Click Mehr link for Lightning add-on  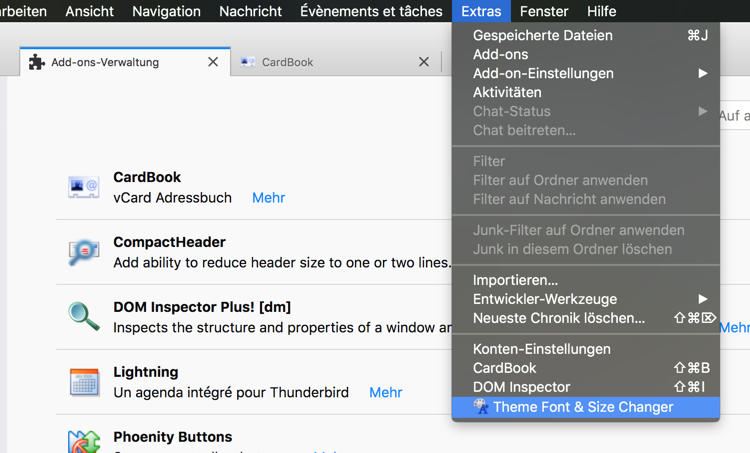click(x=385, y=393)
